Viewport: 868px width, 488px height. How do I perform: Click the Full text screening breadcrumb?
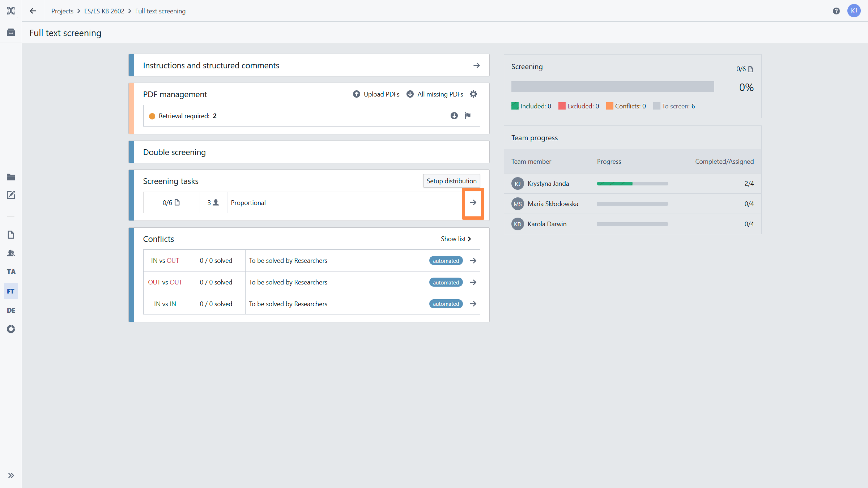(160, 11)
